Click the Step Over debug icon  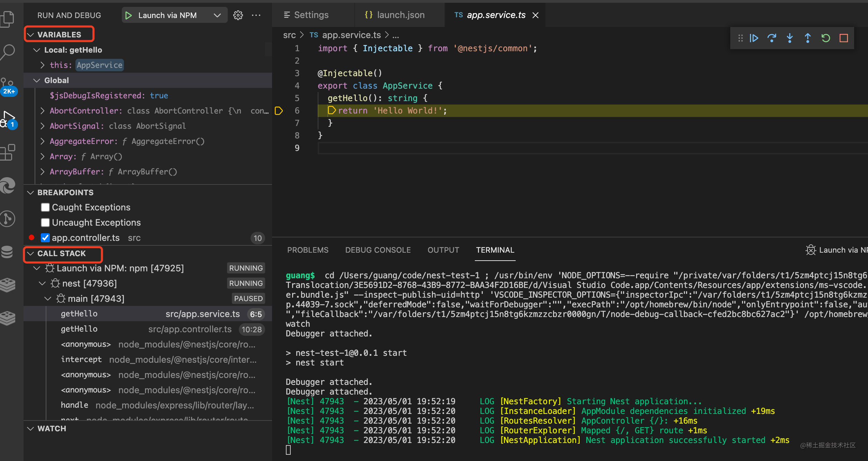772,38
